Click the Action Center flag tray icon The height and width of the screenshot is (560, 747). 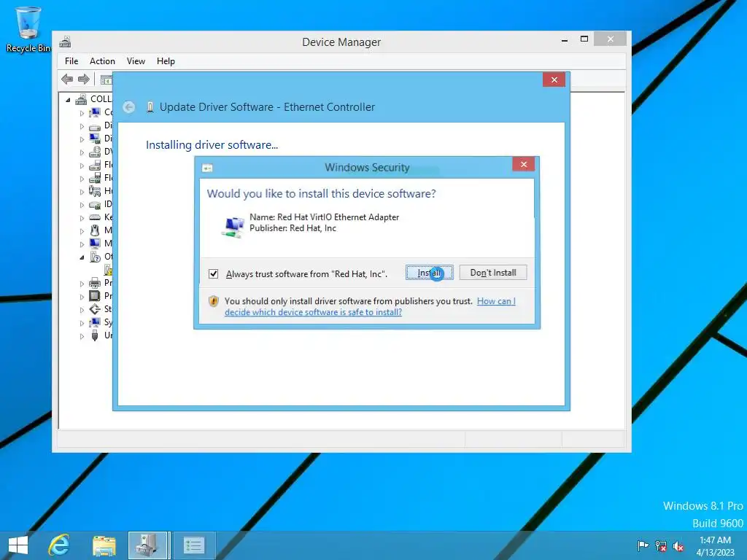[x=643, y=545]
